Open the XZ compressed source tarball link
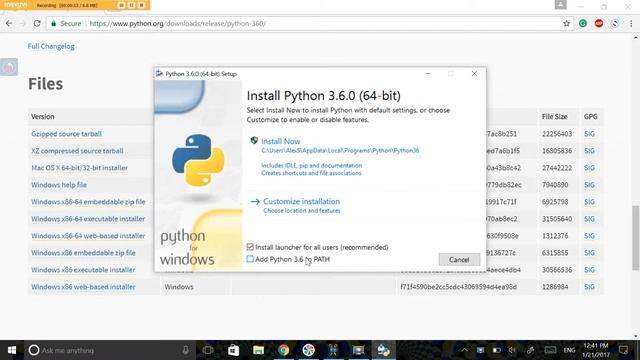This screenshot has width=640, height=360. pos(77,151)
